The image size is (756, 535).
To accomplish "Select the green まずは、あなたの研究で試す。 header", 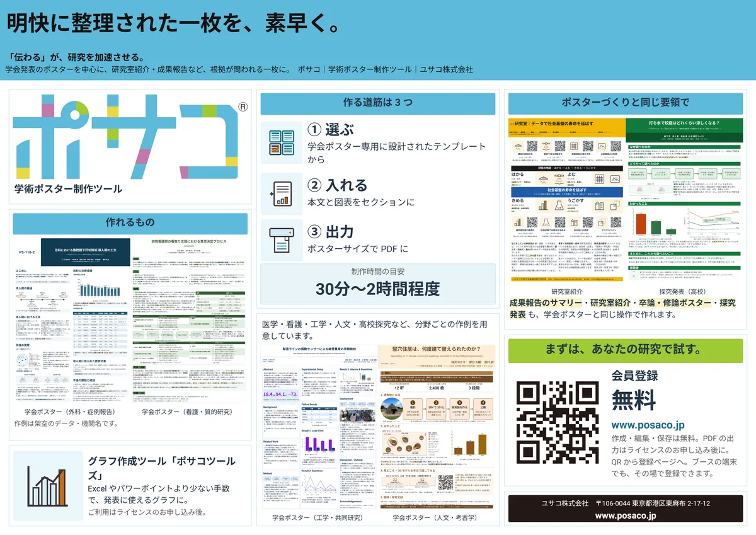I will 626,350.
